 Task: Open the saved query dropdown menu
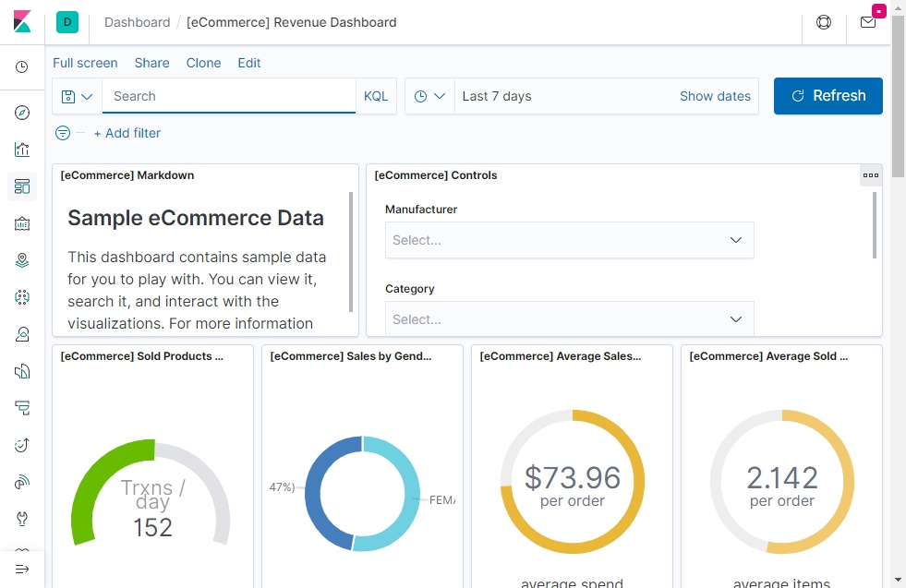(78, 96)
